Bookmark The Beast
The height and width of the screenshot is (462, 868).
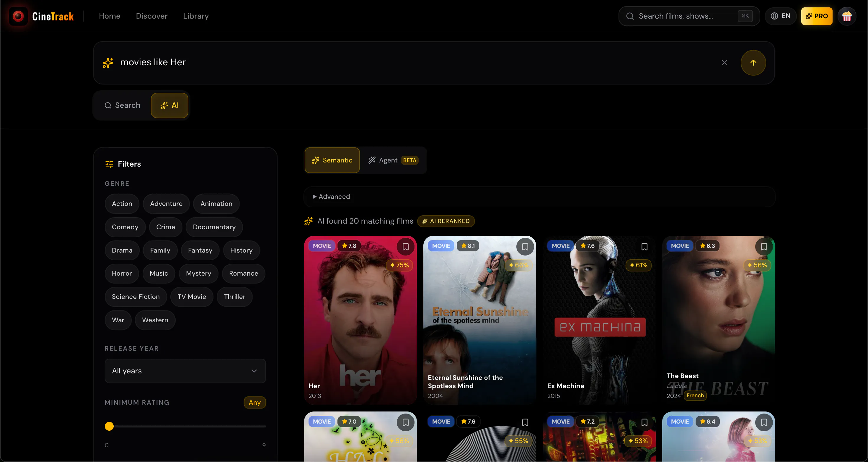764,247
